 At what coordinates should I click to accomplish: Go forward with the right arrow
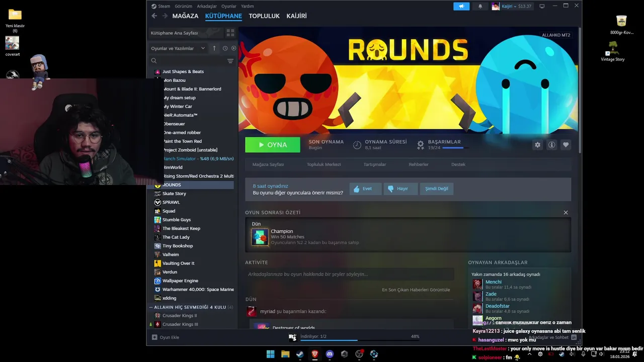point(165,16)
